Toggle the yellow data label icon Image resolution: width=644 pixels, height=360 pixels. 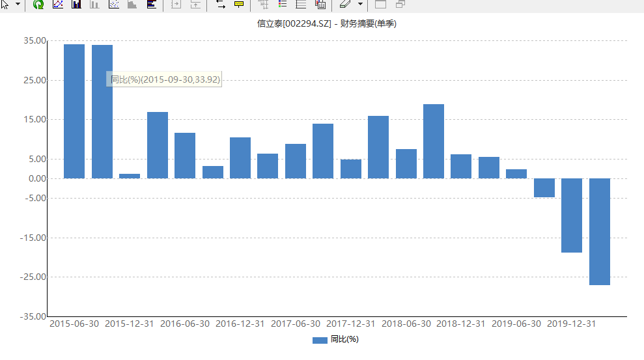click(238, 4)
